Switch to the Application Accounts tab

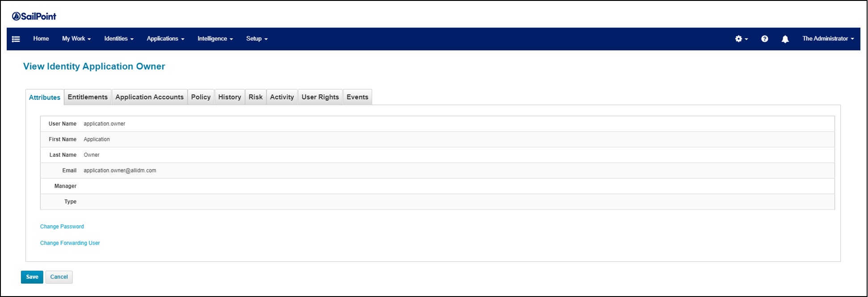(149, 97)
